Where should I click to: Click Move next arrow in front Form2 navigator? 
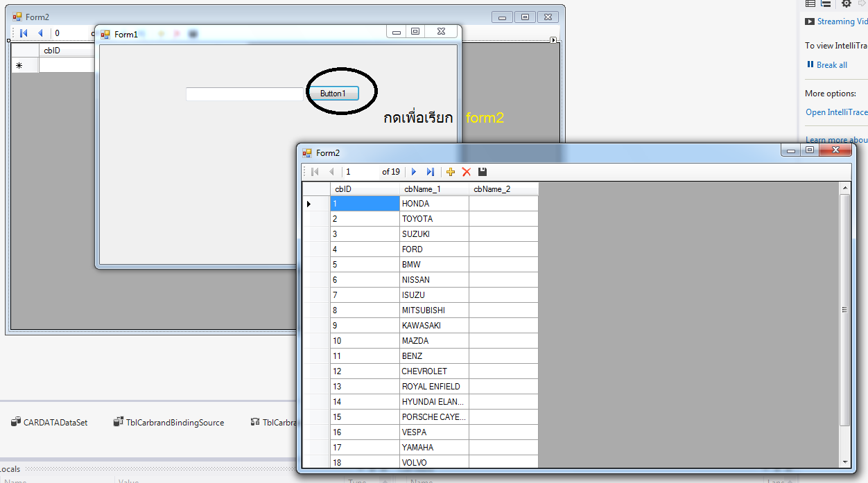point(414,172)
